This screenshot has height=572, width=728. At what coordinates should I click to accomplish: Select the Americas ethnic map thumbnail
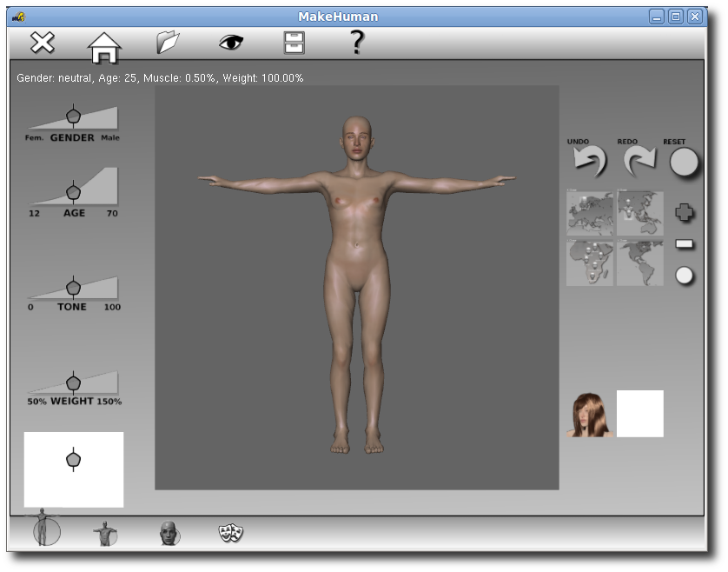(639, 263)
